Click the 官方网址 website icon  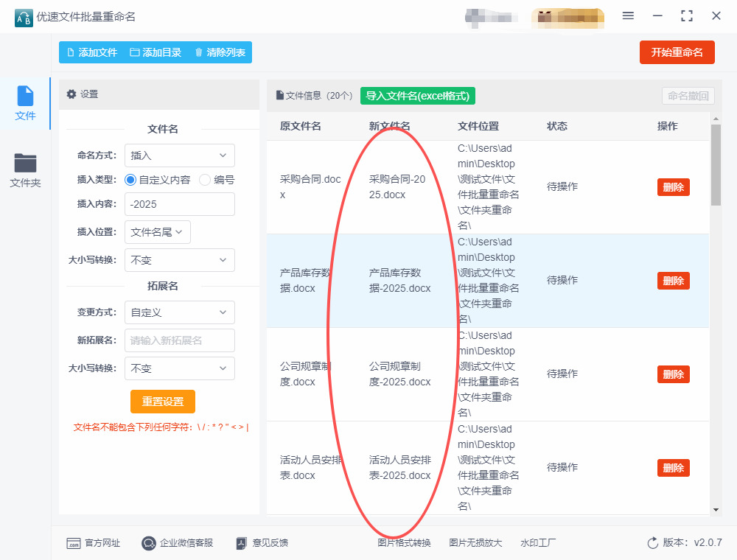click(74, 543)
